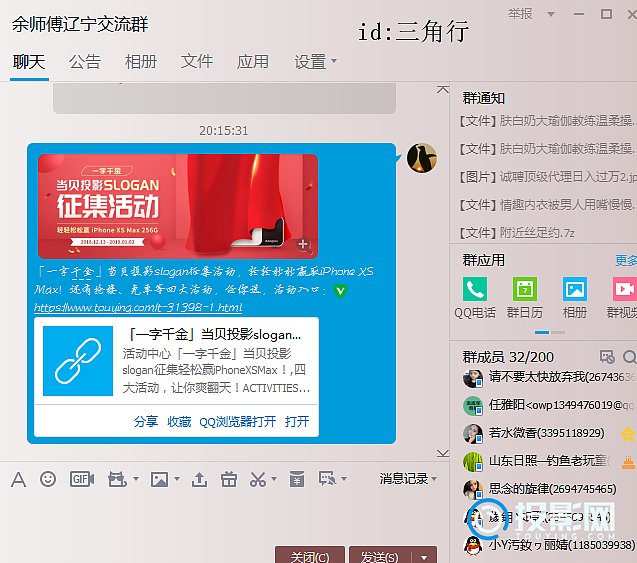
Task: Open the 应用 tab
Action: tap(253, 62)
